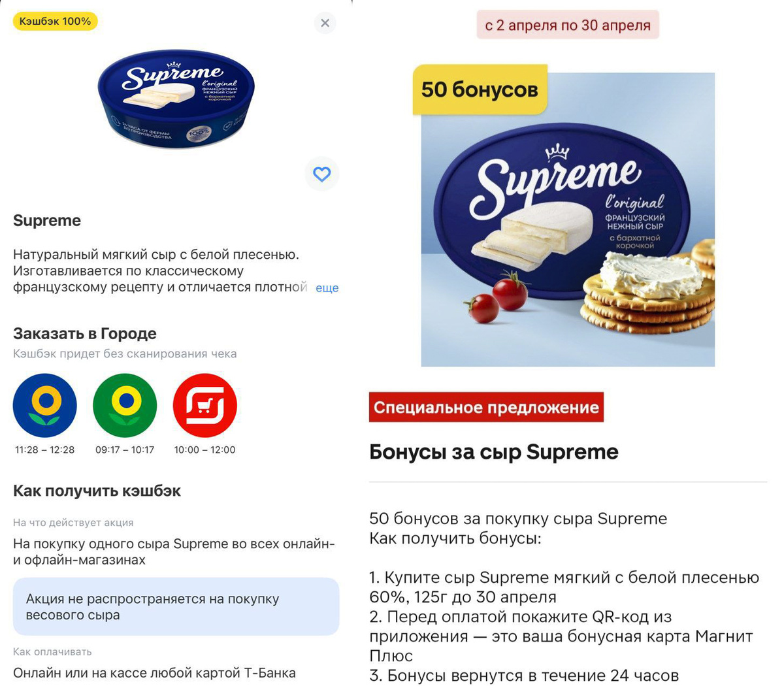Tap the 'Бонусы за сыр Supreme' title
This screenshot has height=690, width=784.
(x=494, y=452)
